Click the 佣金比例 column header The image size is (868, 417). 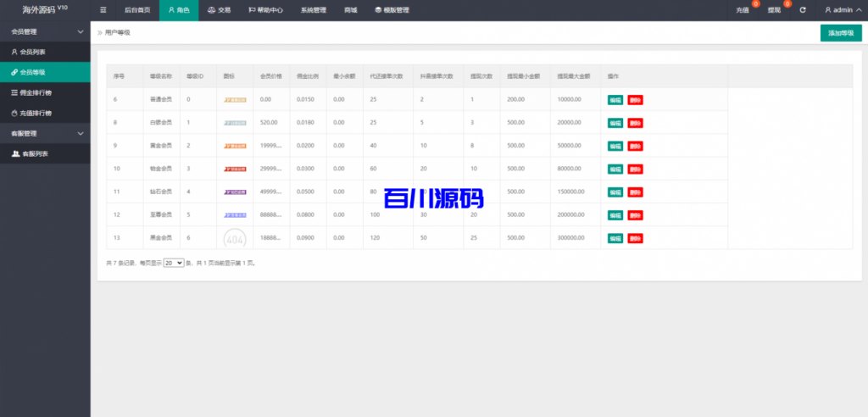[x=308, y=76]
